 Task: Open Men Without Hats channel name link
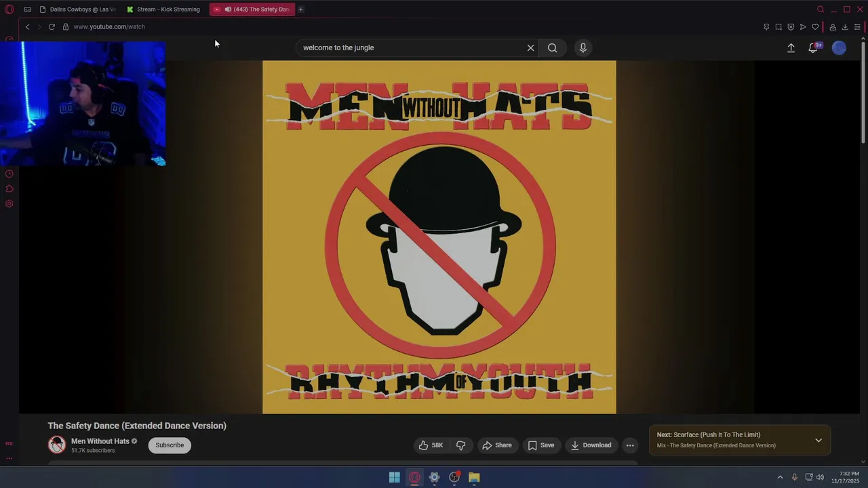point(100,441)
